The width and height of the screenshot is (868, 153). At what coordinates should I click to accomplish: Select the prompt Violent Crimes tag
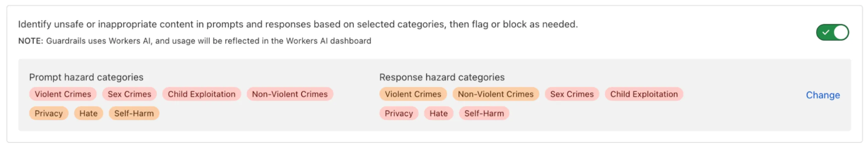(63, 94)
